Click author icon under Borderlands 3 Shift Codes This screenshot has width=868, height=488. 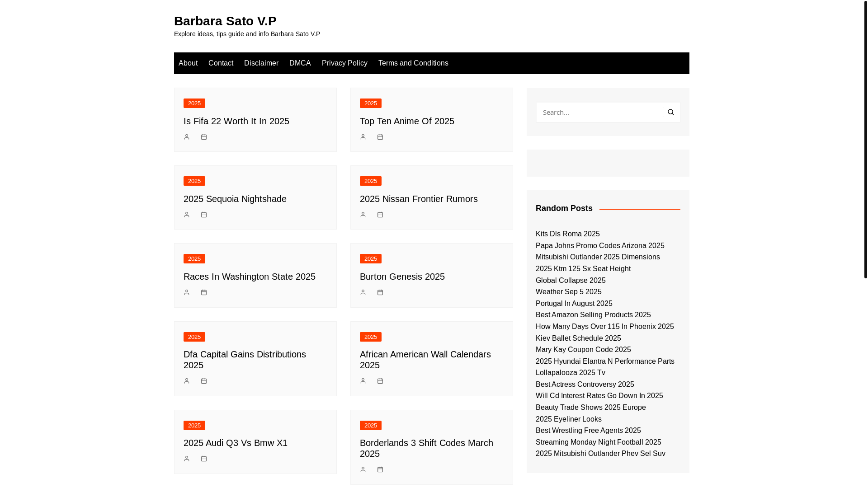point(363,469)
